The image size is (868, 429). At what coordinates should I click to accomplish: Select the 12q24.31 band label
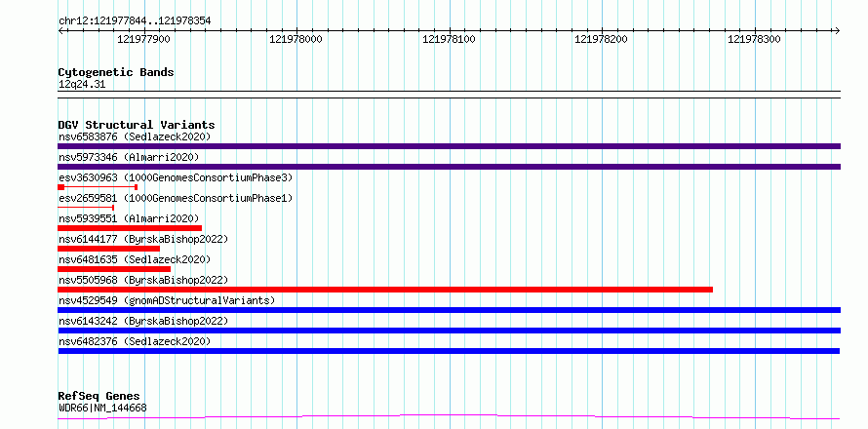click(82, 85)
